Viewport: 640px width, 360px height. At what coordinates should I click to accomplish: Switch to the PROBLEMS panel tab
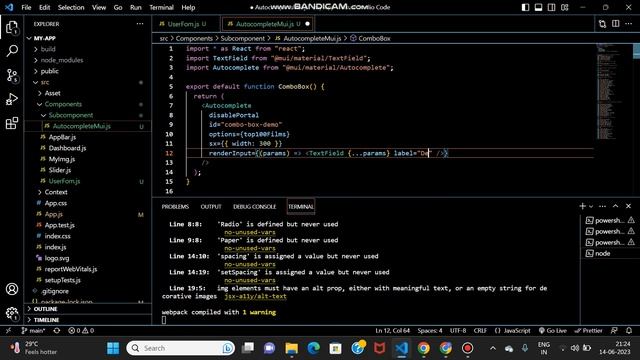175,207
